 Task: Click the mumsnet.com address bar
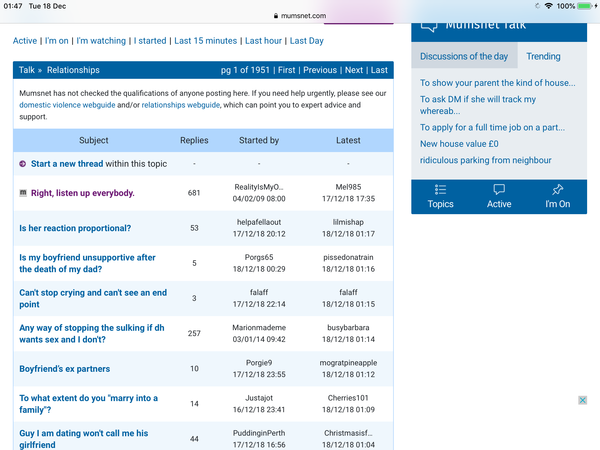[300, 16]
